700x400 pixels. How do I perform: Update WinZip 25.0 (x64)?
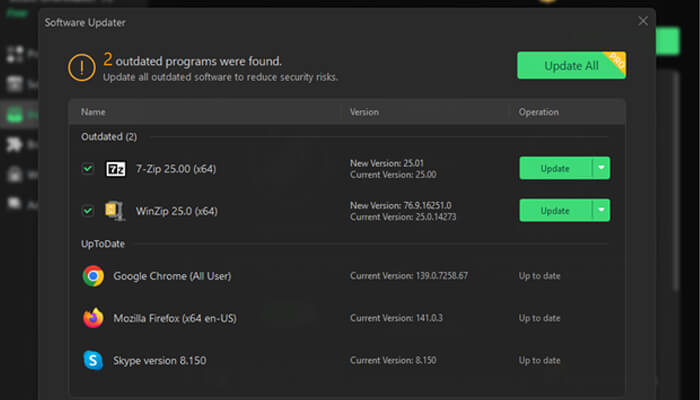[555, 210]
